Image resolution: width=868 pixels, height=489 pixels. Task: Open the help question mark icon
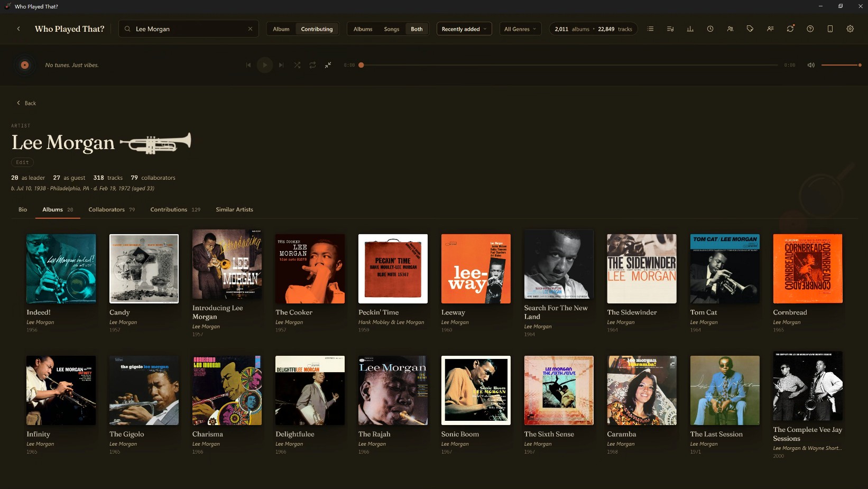(810, 29)
